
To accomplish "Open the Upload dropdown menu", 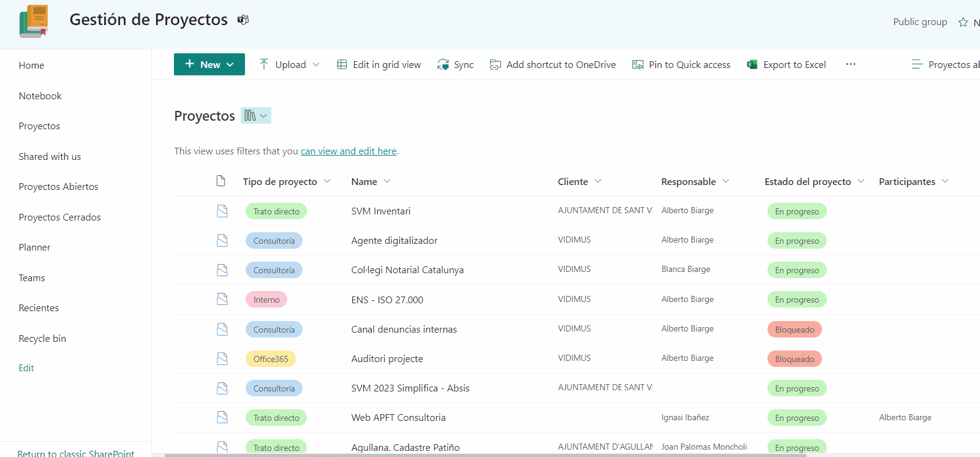I will pyautogui.click(x=316, y=64).
